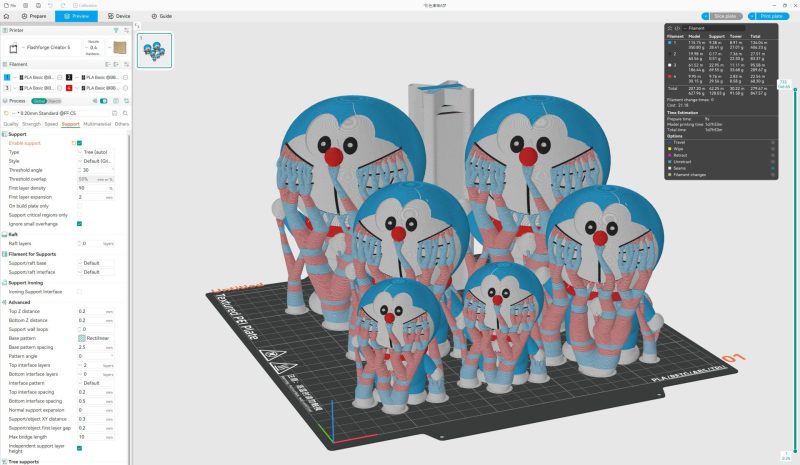Toggle Travel visibility in legend options

pyautogui.click(x=772, y=142)
